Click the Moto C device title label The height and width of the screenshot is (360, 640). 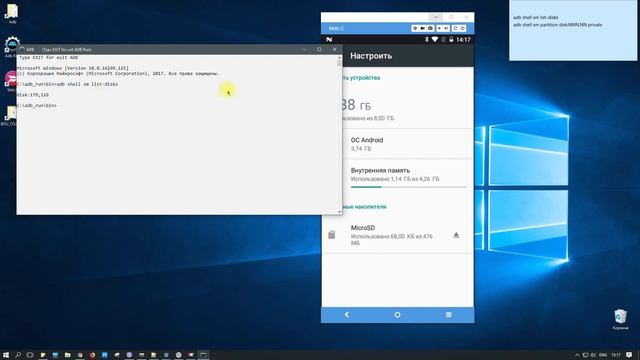(x=336, y=28)
